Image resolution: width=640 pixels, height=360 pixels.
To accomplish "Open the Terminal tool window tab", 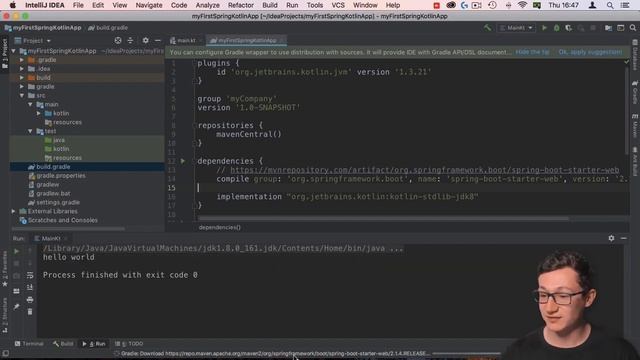I will click(x=29, y=344).
